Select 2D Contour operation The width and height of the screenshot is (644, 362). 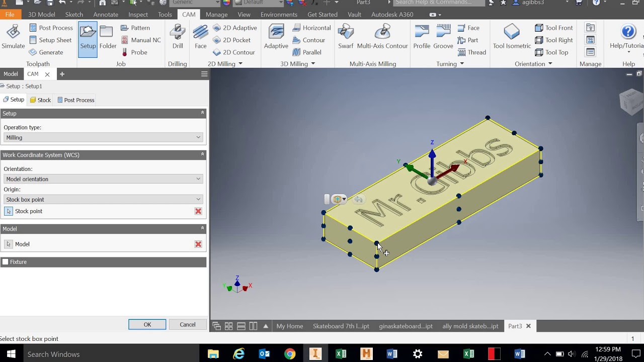point(234,52)
